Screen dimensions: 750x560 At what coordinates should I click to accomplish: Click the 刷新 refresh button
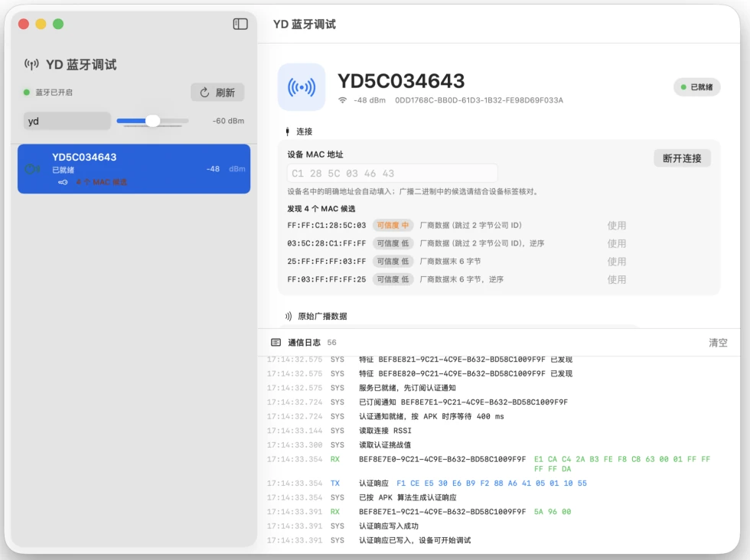[x=217, y=93]
